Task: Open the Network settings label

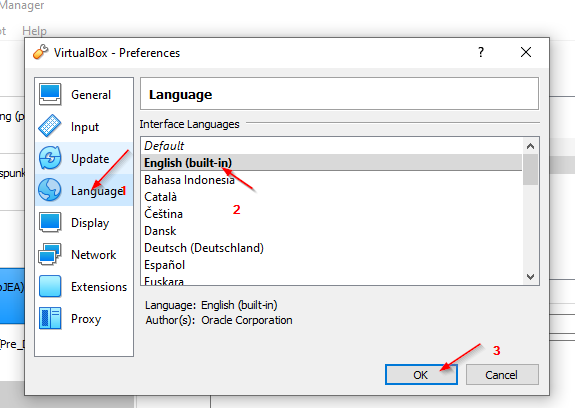Action: [94, 255]
